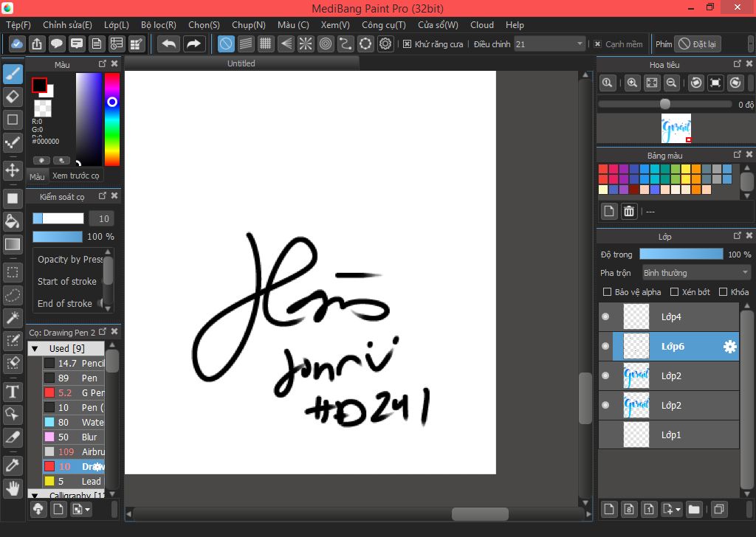Select the Eraser tool
The height and width of the screenshot is (537, 756).
point(13,97)
